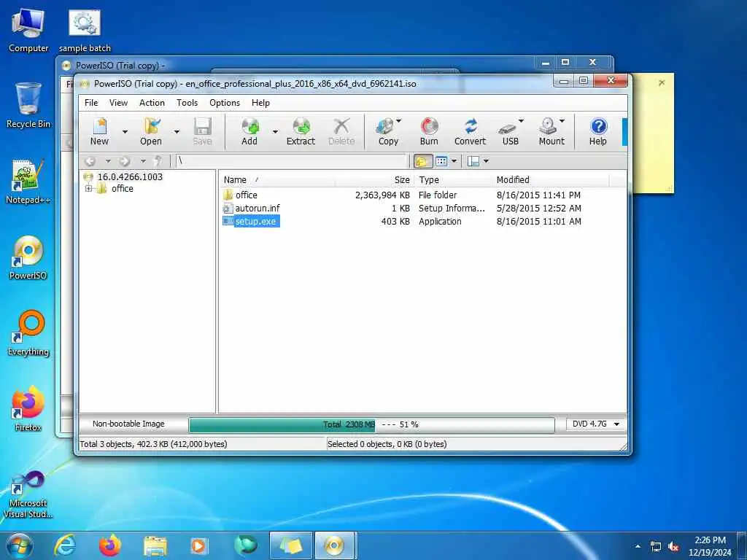Open the PowerISO desktop shortcut
Viewport: 747px width, 560px height.
tap(28, 257)
